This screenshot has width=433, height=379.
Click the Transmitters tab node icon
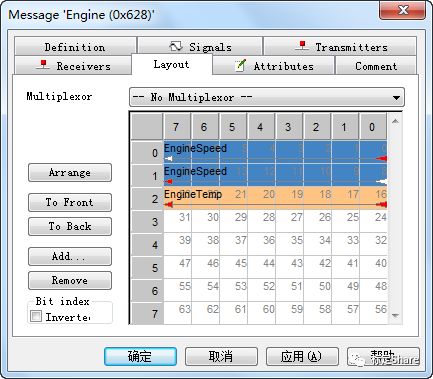click(x=302, y=46)
